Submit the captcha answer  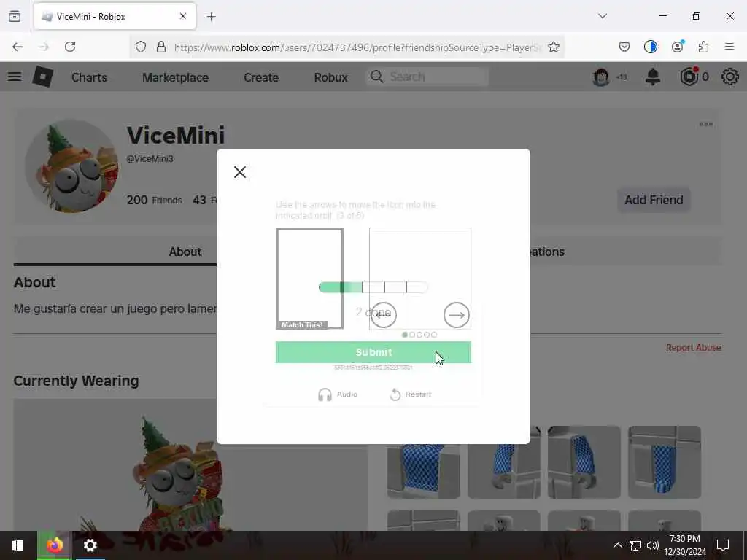point(373,352)
